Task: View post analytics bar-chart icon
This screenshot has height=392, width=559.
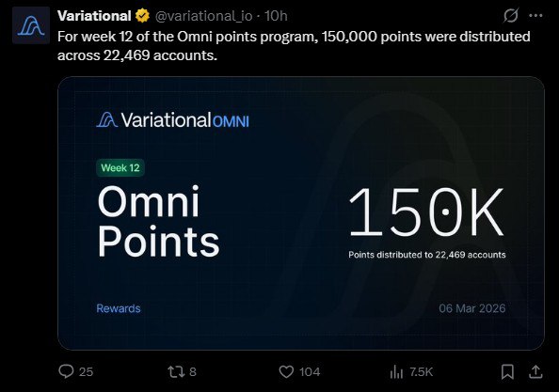Action: [x=396, y=371]
